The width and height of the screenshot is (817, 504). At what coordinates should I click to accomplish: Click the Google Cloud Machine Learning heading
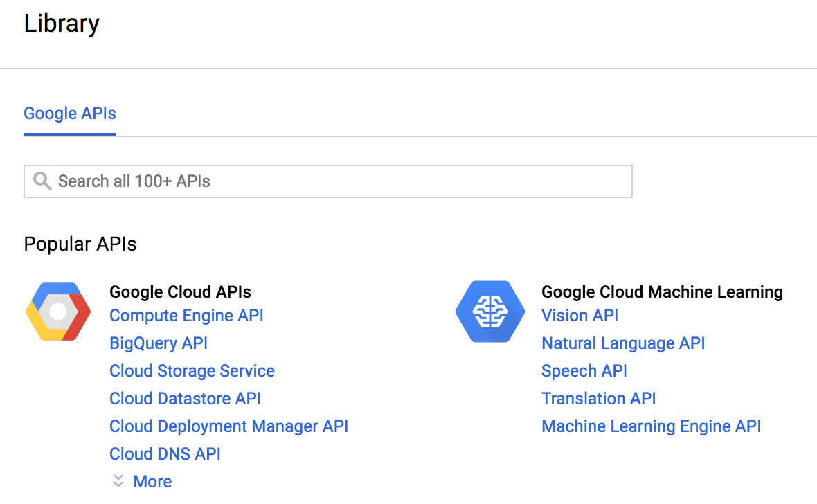tap(662, 292)
